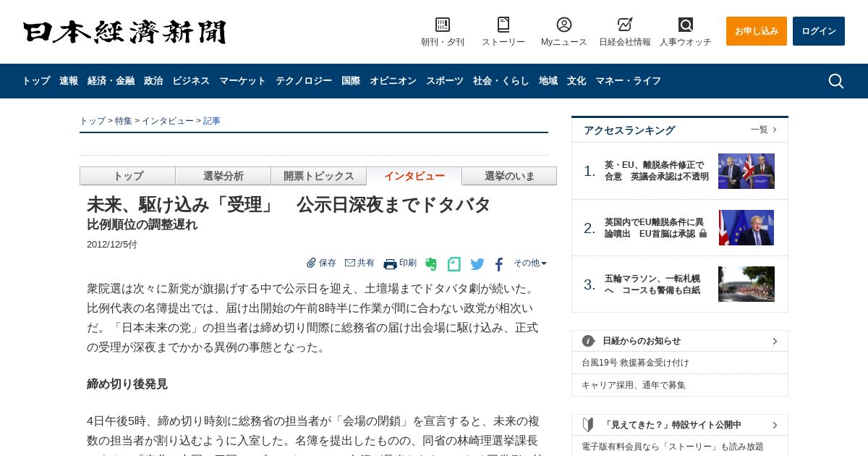Screen dimensions: 868x456
Task: Switch to the election トップ tab
Action: coord(128,176)
